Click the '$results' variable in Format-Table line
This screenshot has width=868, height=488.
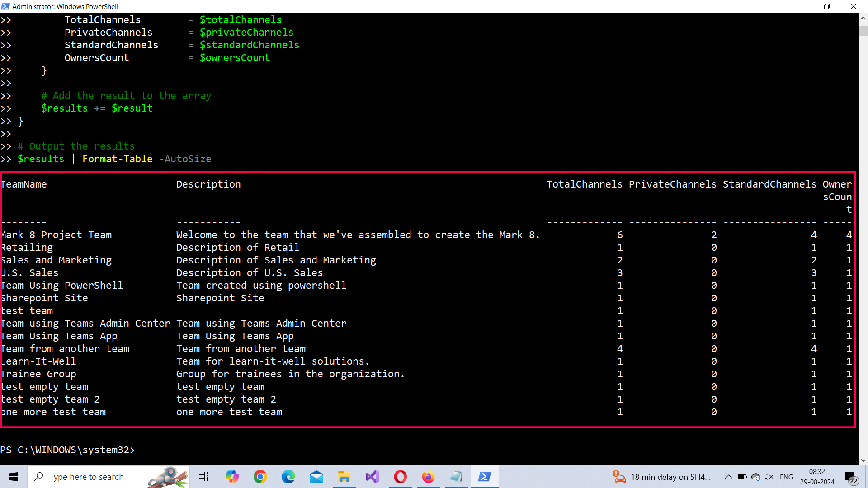pyautogui.click(x=41, y=159)
